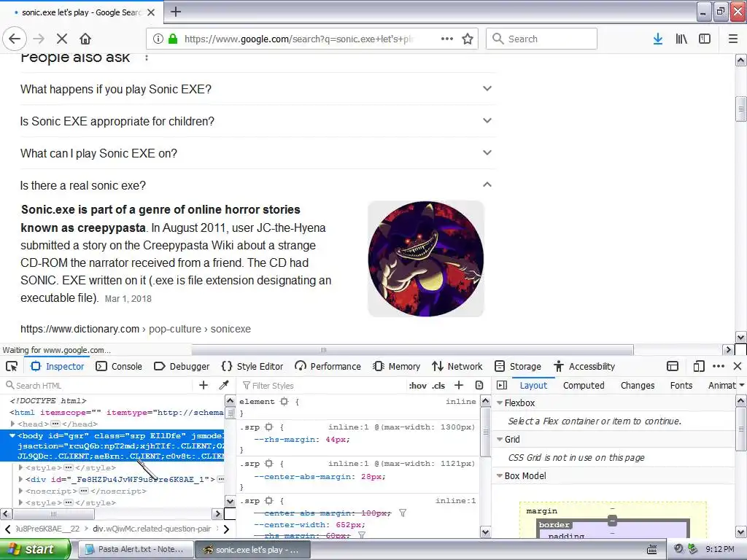Open Firefox hamburger menu
Viewport: 747px width, 560px height.
(733, 39)
